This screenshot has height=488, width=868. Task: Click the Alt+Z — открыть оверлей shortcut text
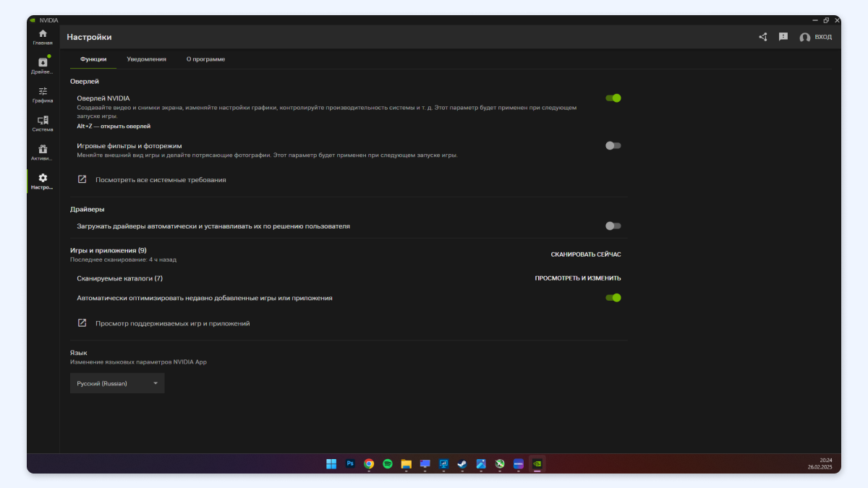tap(114, 126)
